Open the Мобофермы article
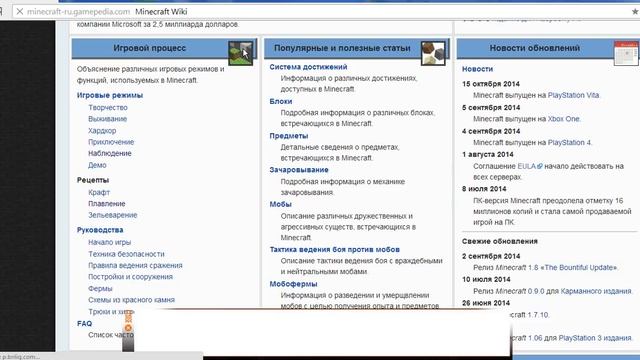 293,284
